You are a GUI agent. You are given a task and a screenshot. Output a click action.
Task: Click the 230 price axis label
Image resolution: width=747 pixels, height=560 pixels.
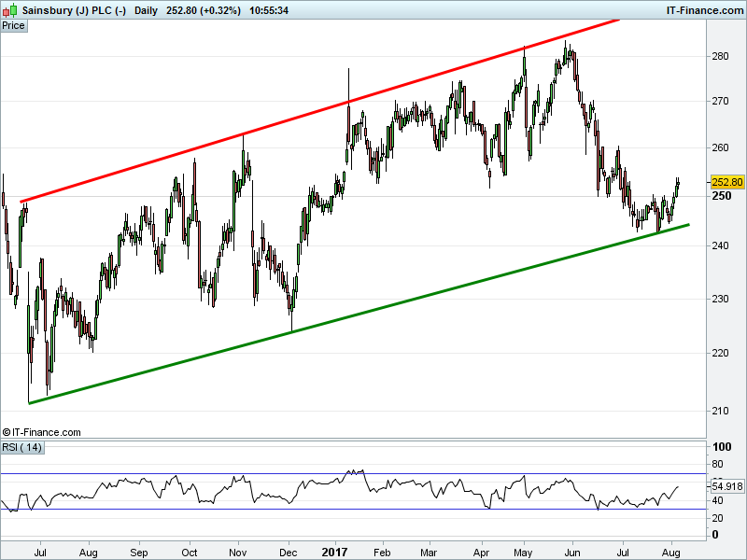click(x=720, y=299)
